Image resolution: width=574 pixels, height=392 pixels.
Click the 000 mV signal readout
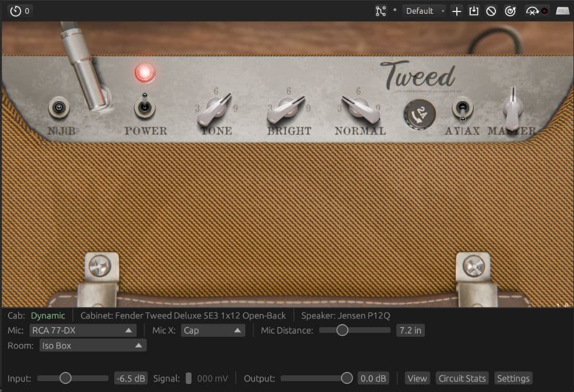(x=212, y=378)
